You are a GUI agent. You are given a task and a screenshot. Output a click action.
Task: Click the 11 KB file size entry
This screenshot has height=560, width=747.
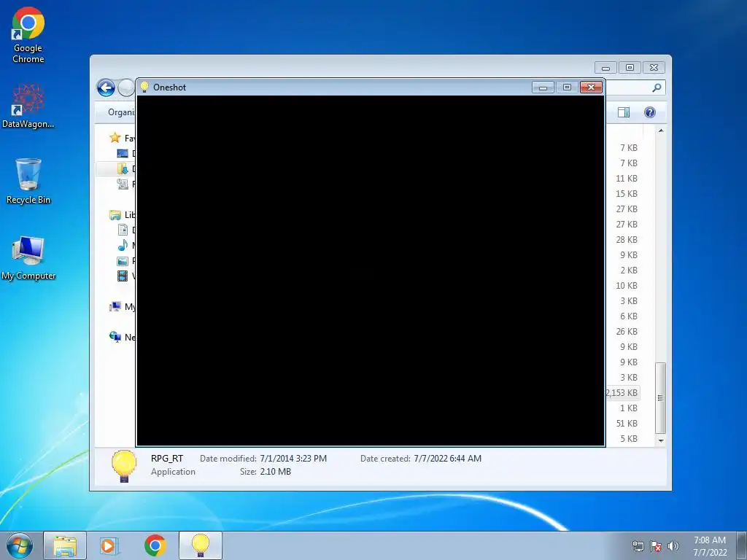point(627,179)
